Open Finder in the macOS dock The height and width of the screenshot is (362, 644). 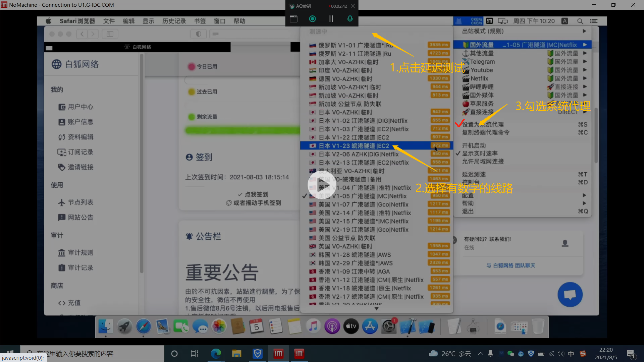coord(106,326)
